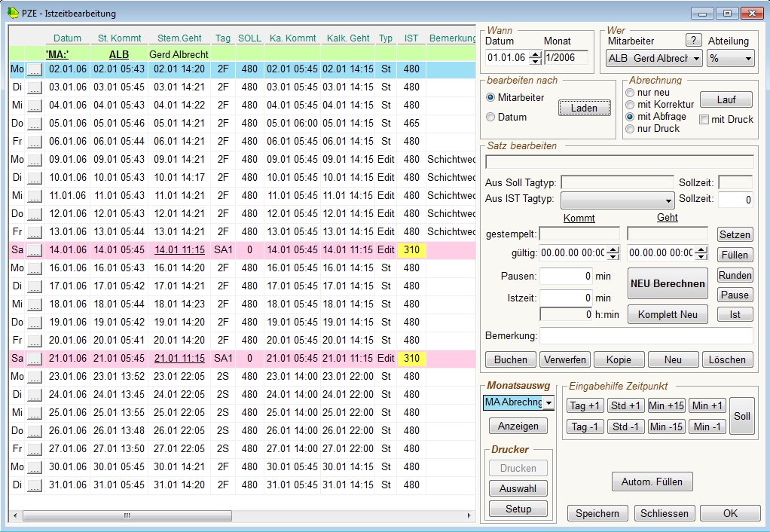Increase the Datum value with up arrow
The image size is (770, 532).
tap(535, 54)
